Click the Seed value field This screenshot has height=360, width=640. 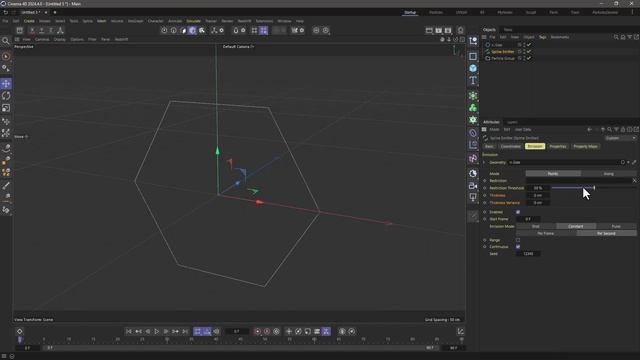(x=528, y=254)
